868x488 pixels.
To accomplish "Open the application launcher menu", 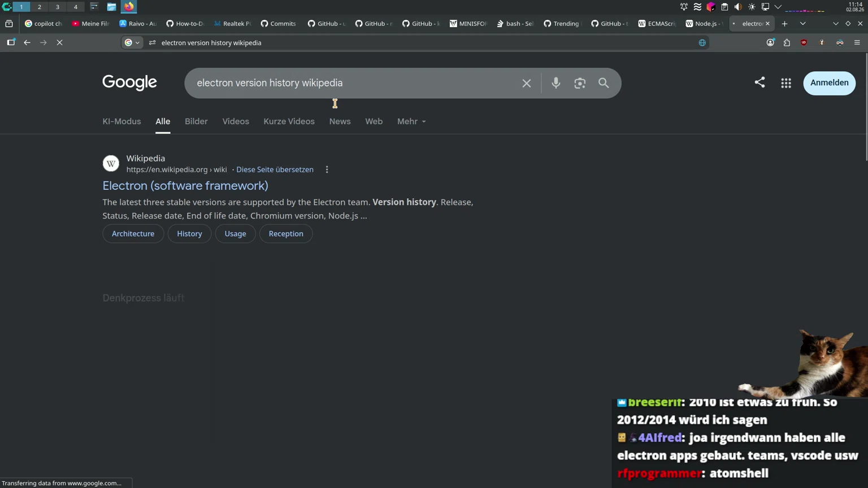I will 6,7.
